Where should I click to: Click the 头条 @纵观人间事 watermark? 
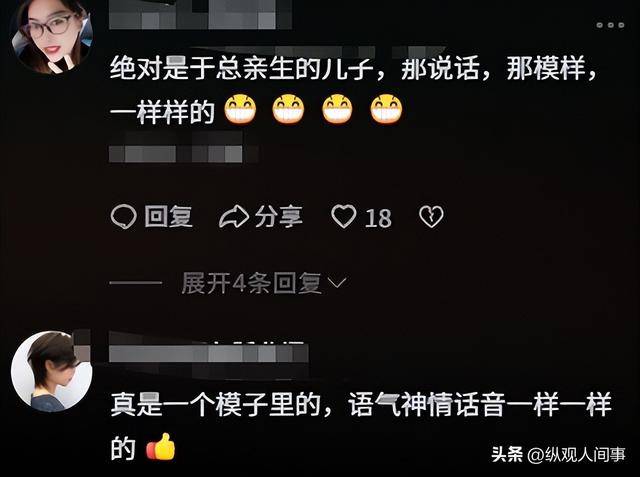point(558,455)
